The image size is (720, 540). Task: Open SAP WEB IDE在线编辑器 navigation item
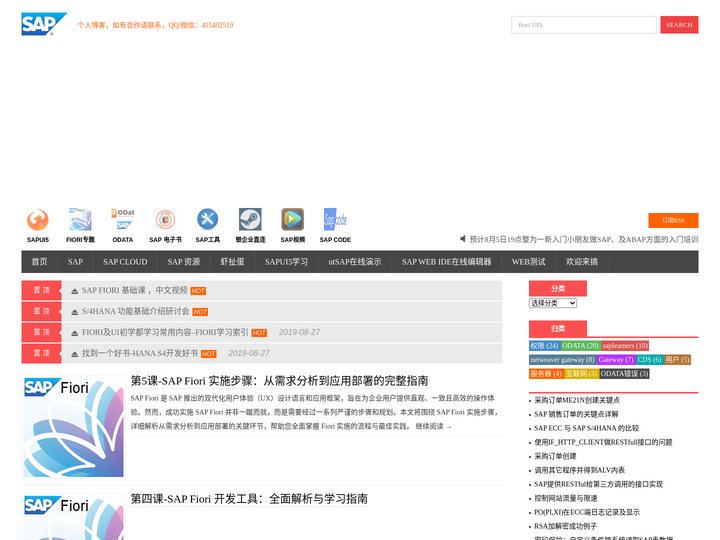point(446,262)
